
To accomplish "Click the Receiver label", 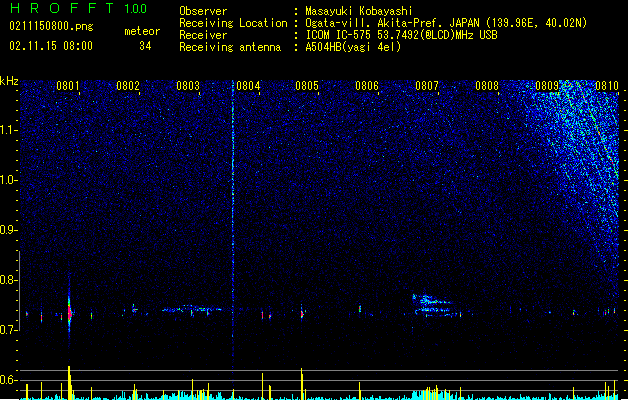I will click(x=203, y=35).
